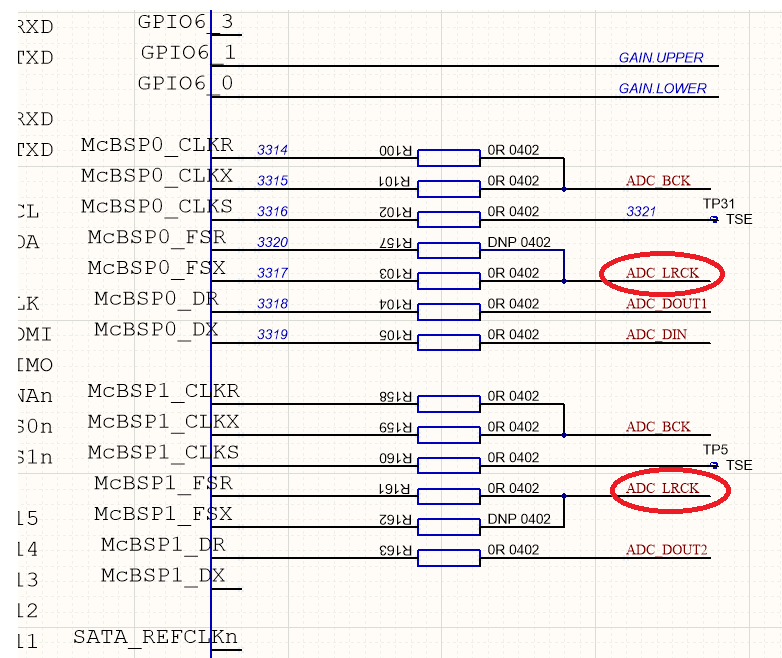
Task: Click the SATA_REFCLKn pin name
Action: click(156, 638)
